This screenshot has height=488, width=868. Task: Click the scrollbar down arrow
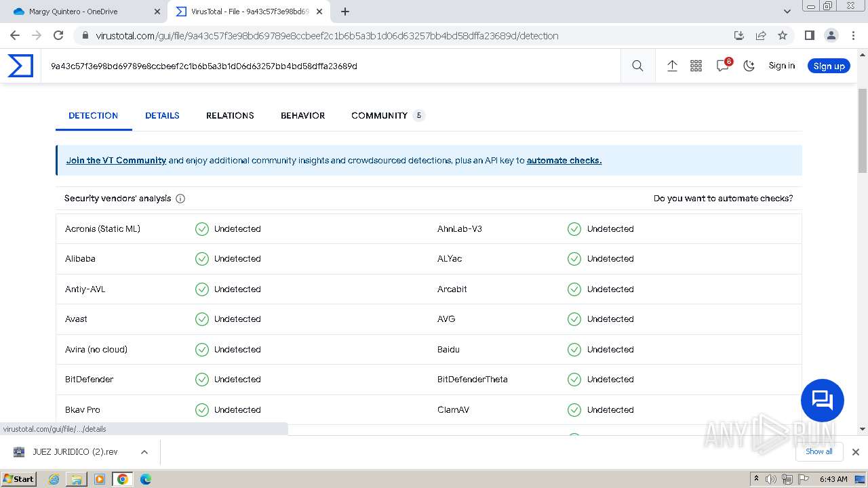(863, 429)
